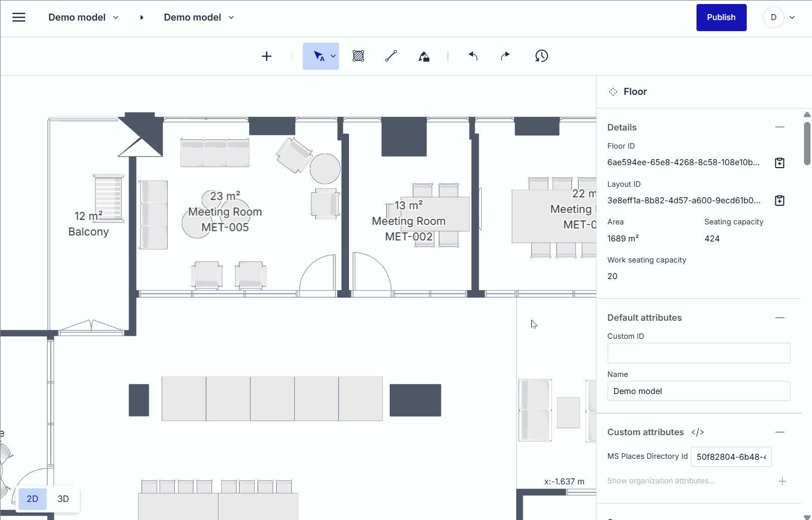812x520 pixels.
Task: Collapse the Default attributes section
Action: (780, 318)
